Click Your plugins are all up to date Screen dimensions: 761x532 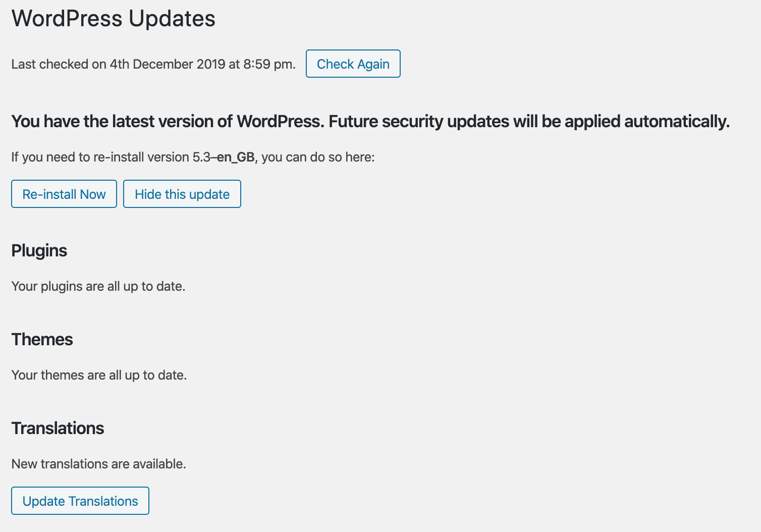point(98,286)
